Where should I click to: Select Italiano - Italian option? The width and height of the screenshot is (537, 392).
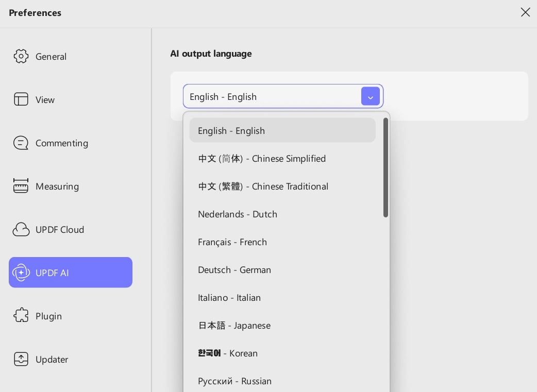[x=282, y=298]
